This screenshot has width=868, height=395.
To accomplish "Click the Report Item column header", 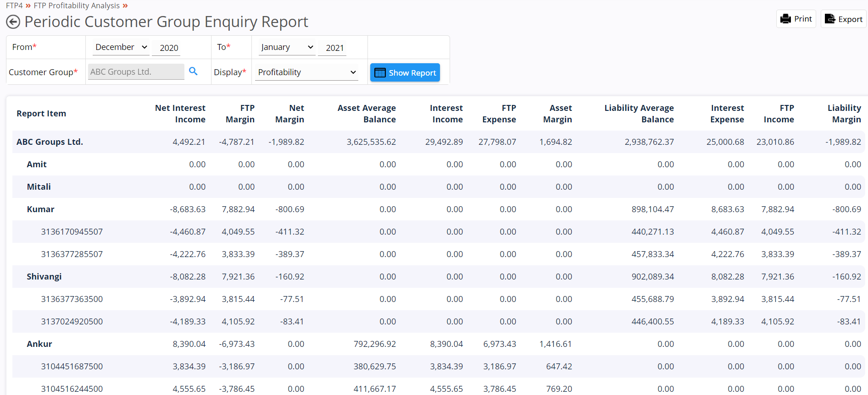I will (41, 114).
